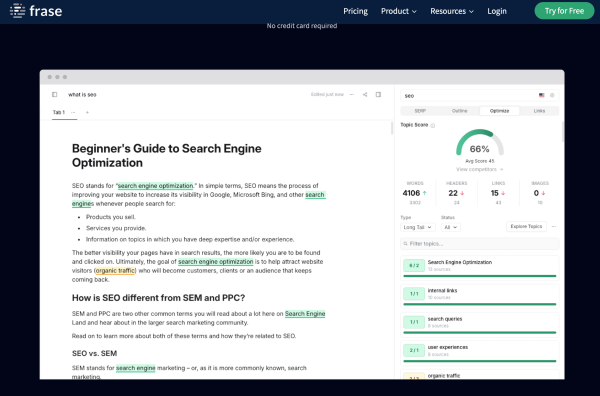Click the Services you provide bullet
The image size is (600, 396).
coord(116,228)
